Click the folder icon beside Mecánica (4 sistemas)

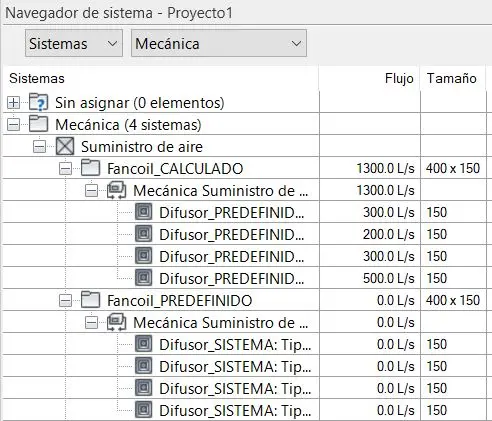(39, 124)
